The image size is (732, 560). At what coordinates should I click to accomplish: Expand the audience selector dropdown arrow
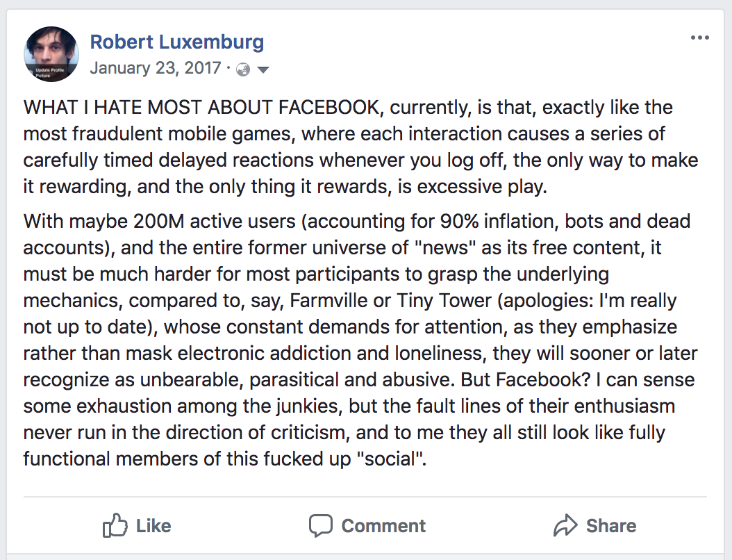coord(263,69)
